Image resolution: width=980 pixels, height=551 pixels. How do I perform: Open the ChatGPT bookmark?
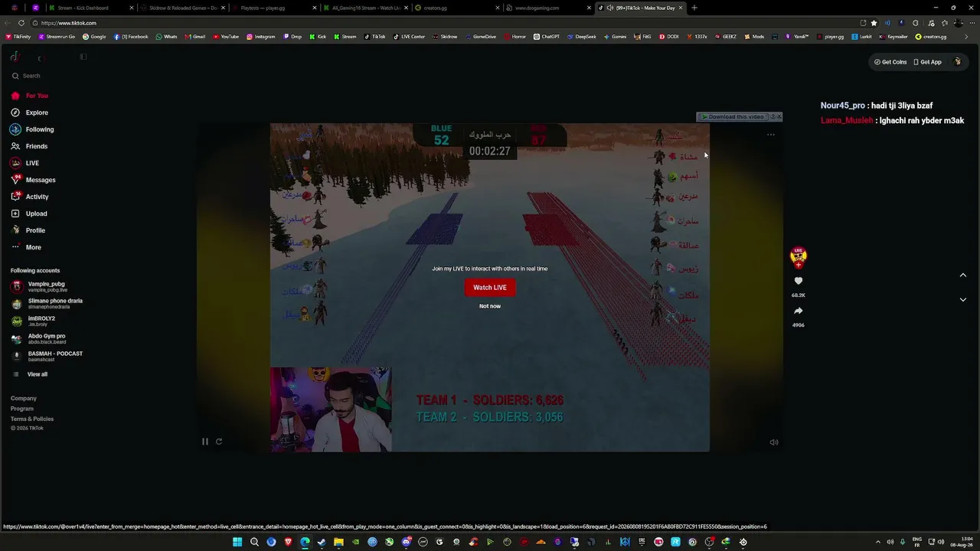pyautogui.click(x=547, y=37)
